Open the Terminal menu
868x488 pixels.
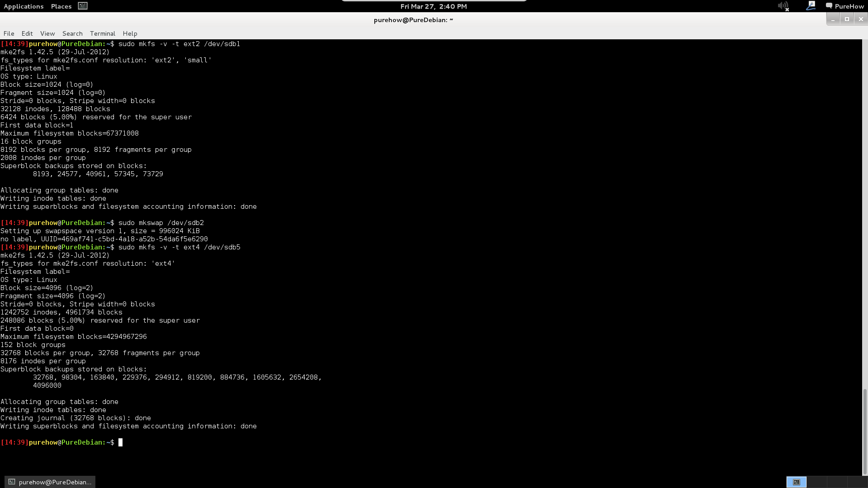tap(103, 33)
